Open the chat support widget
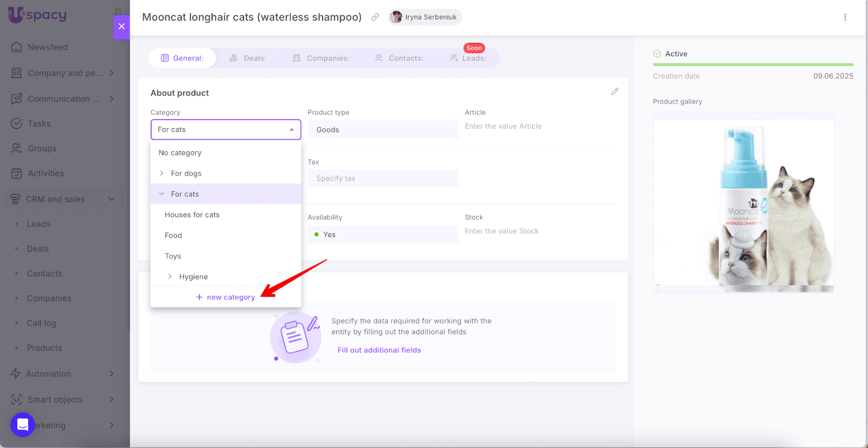 tap(23, 424)
